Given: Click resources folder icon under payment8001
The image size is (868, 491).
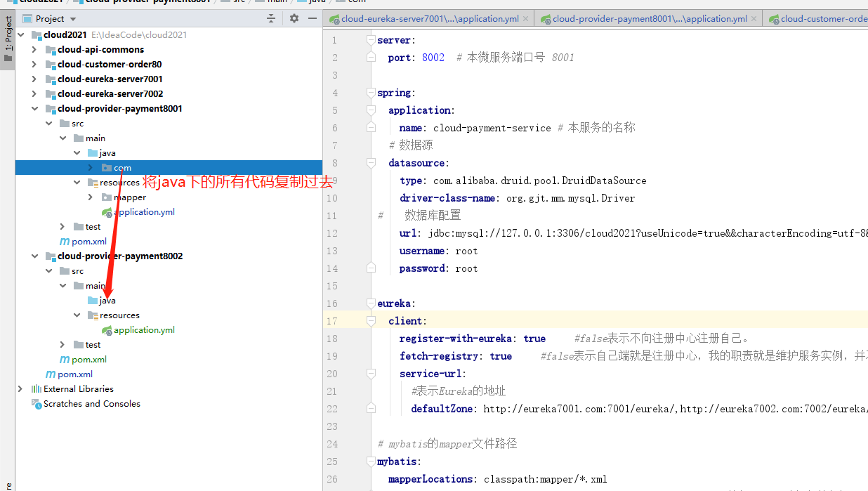Looking at the screenshot, I should click(x=93, y=183).
